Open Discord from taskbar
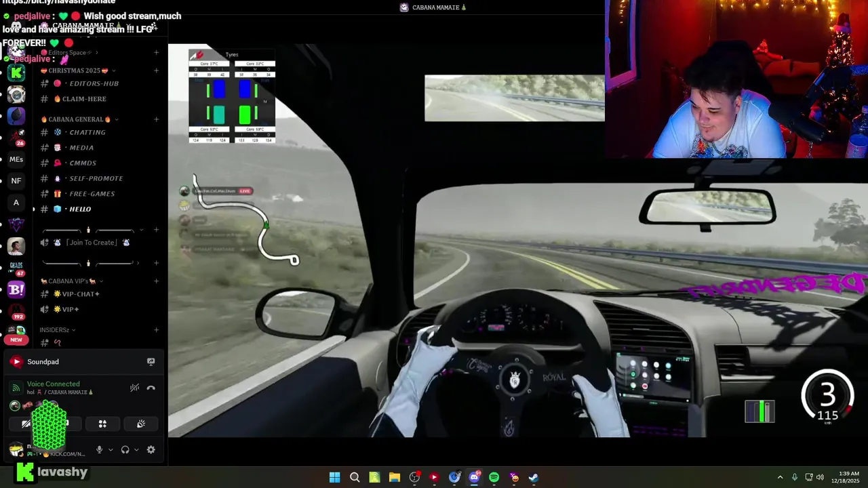 (474, 477)
